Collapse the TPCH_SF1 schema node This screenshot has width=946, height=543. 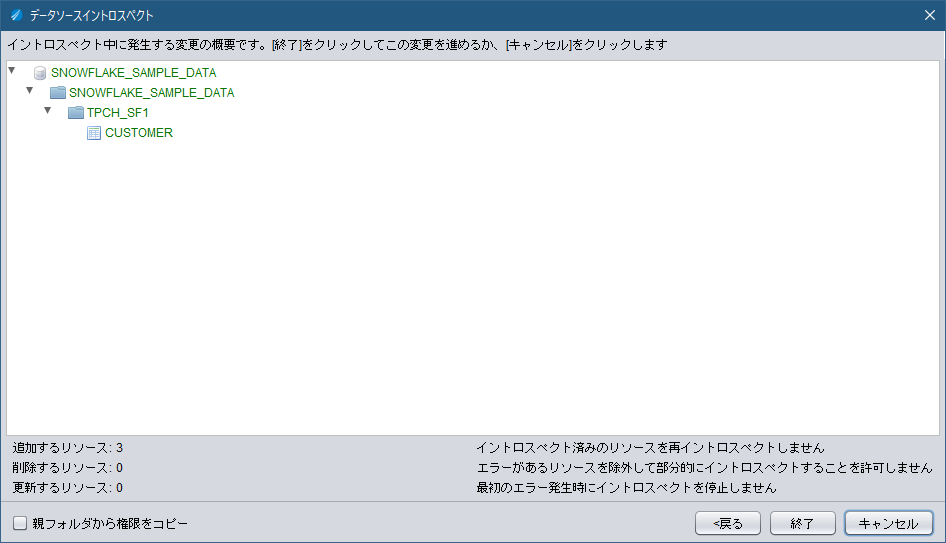[48, 110]
